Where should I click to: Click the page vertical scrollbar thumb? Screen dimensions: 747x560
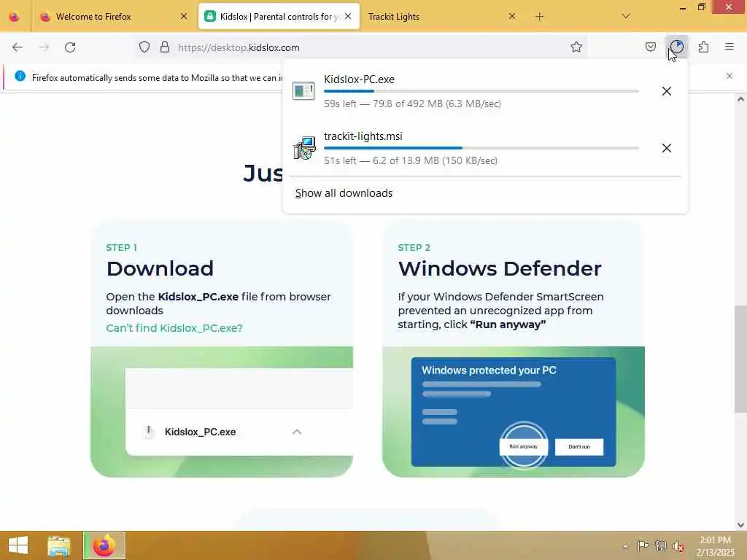740,359
